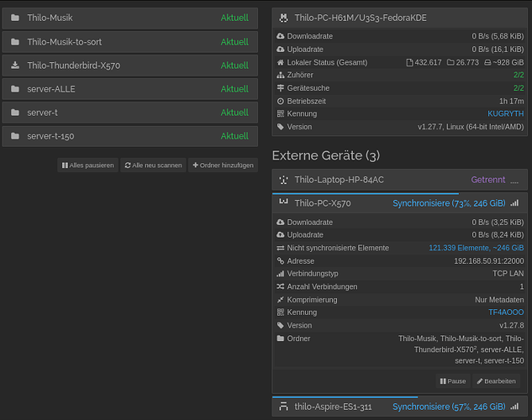532x420 pixels.
Task: Click the address 192.168.50.91:22000
Action: point(489,260)
